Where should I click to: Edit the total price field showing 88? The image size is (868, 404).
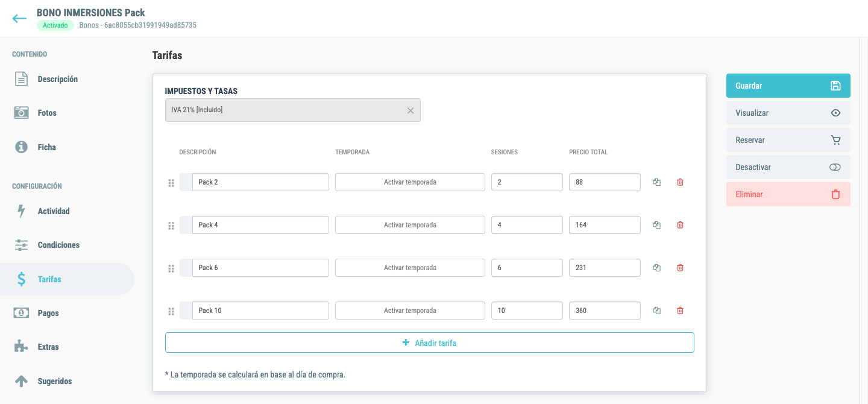point(605,182)
